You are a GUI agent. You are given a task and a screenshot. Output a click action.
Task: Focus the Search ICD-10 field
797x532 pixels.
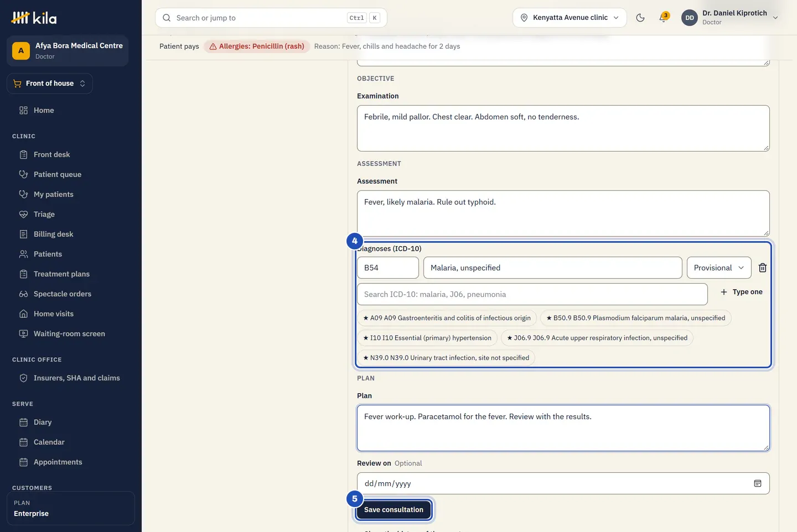tap(532, 294)
